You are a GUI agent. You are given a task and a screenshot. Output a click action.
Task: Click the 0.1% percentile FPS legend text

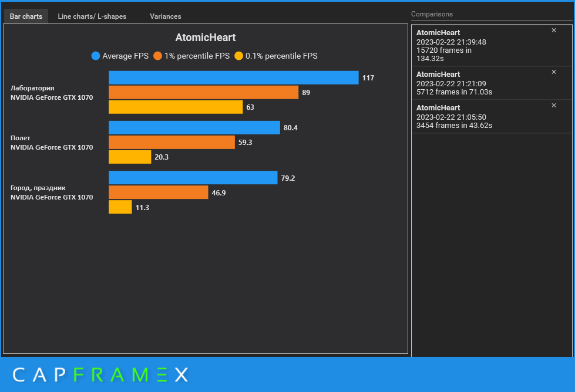(x=281, y=56)
